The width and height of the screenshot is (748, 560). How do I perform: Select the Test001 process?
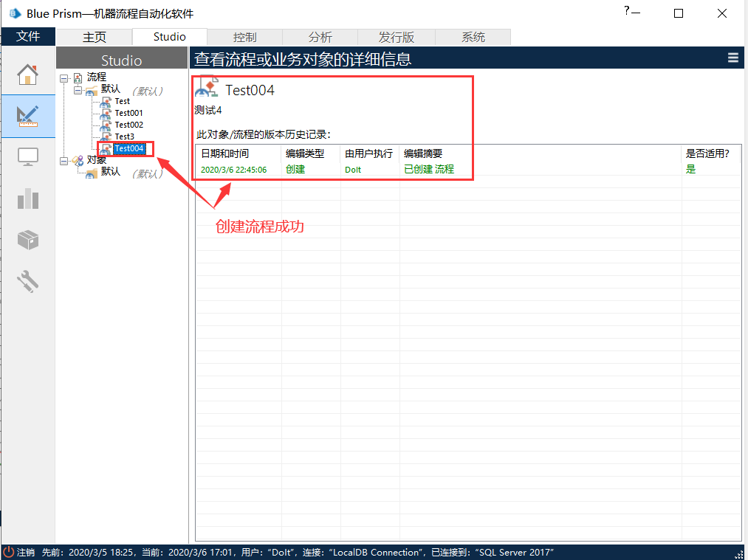pyautogui.click(x=128, y=114)
